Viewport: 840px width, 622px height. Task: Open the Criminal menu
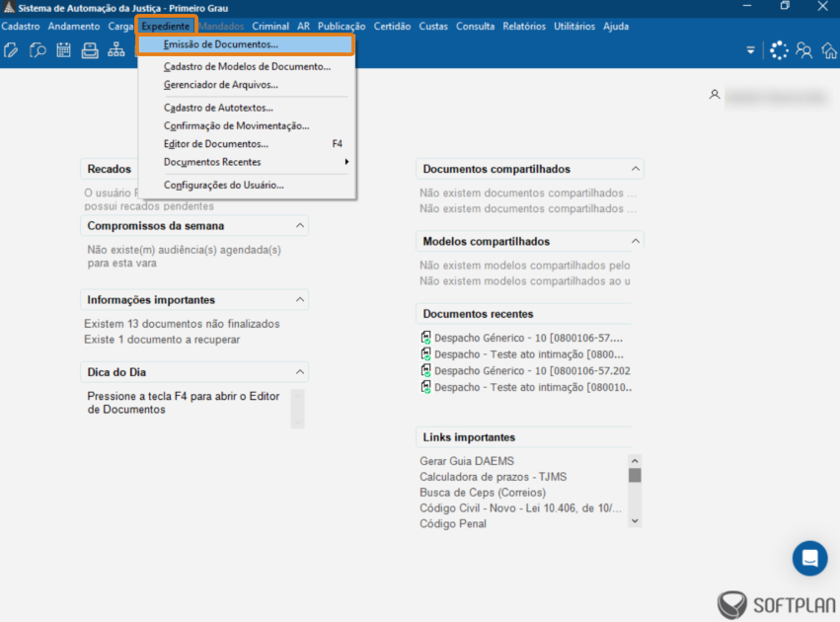(270, 27)
